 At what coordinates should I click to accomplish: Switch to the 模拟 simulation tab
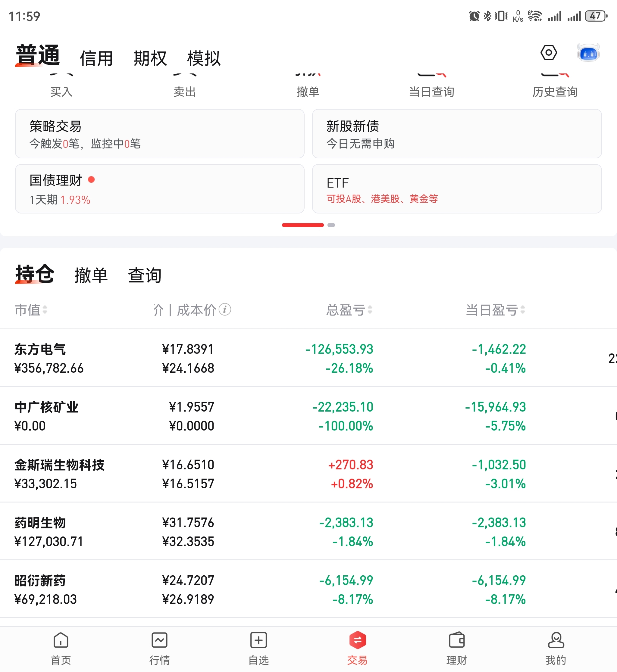pyautogui.click(x=204, y=58)
